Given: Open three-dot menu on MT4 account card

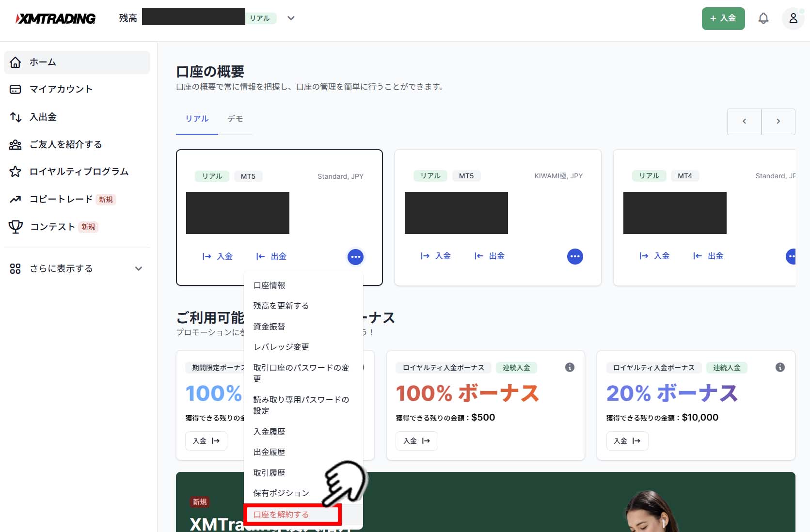Looking at the screenshot, I should (791, 256).
